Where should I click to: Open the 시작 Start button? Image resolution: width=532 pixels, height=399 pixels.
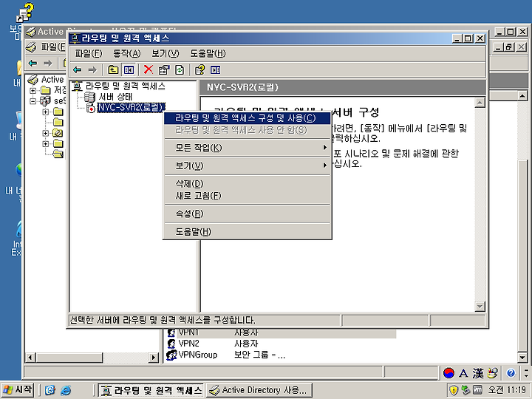coord(18,389)
